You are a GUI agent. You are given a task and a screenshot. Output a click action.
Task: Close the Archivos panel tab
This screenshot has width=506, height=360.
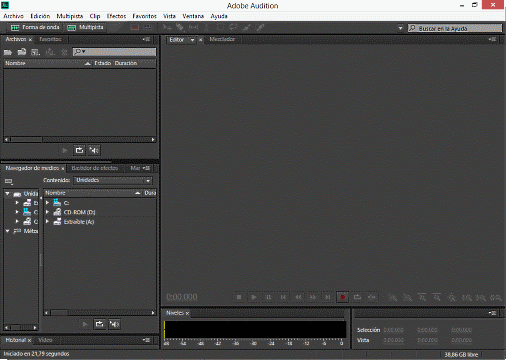click(x=30, y=40)
